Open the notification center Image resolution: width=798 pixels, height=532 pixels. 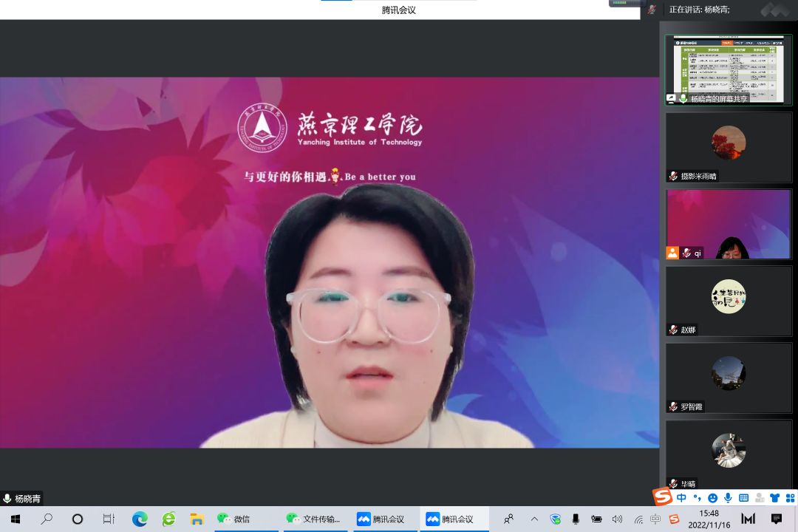point(777,519)
